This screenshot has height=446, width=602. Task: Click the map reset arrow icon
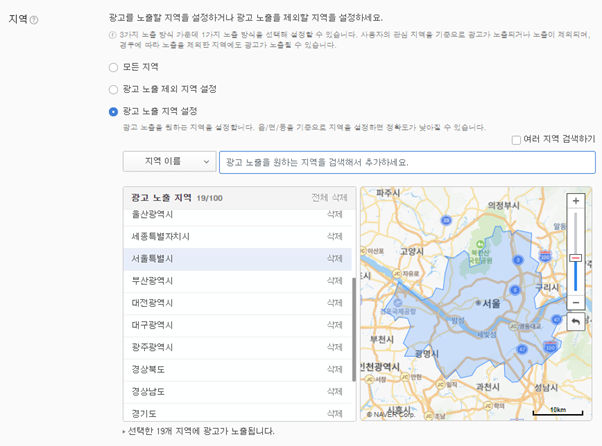[576, 322]
